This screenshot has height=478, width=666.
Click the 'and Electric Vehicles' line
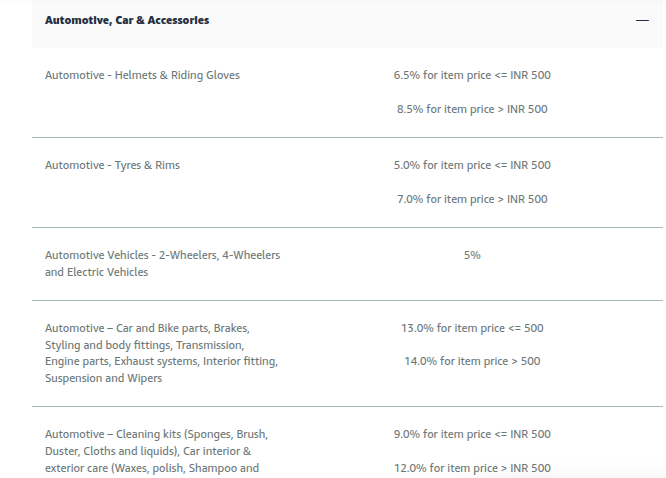(96, 272)
